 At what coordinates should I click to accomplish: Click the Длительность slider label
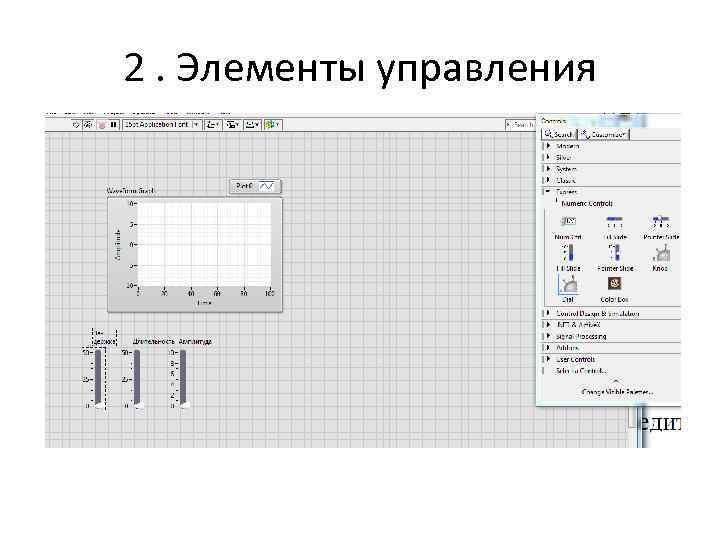pos(153,342)
